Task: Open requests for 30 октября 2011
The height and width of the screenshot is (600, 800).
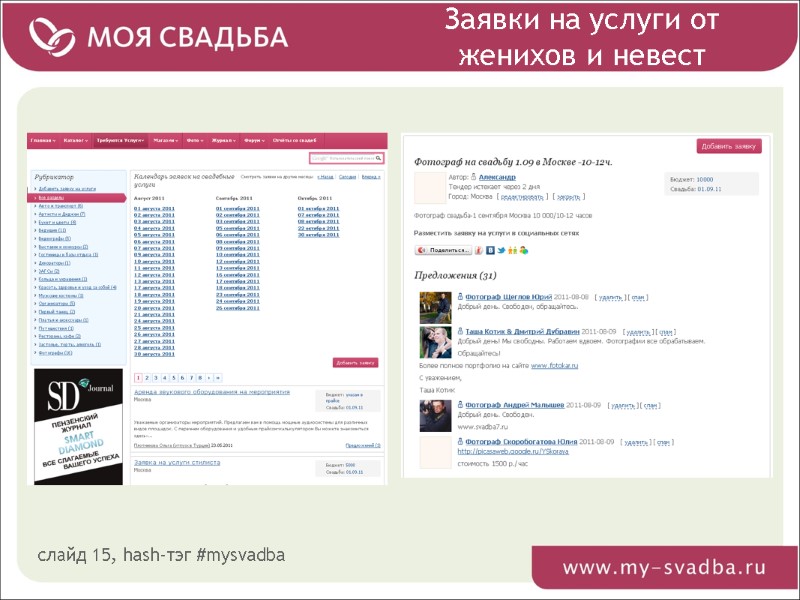Action: click(x=318, y=235)
